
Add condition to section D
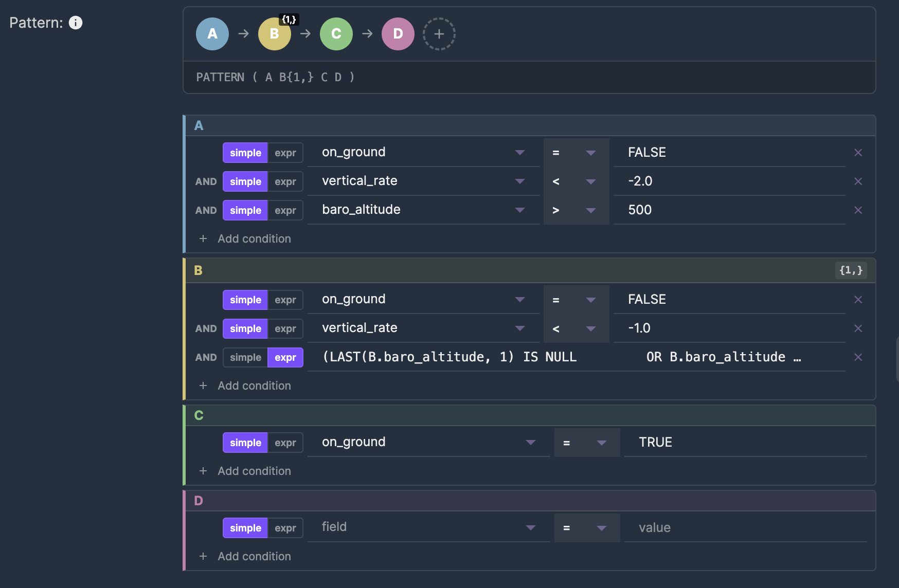(x=245, y=556)
